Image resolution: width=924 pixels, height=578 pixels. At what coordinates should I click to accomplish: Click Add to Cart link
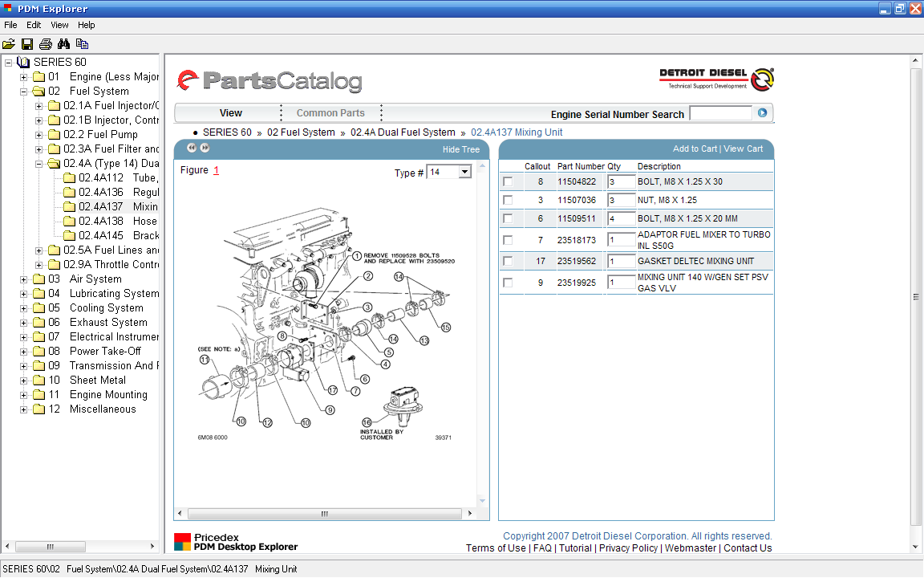tap(695, 149)
